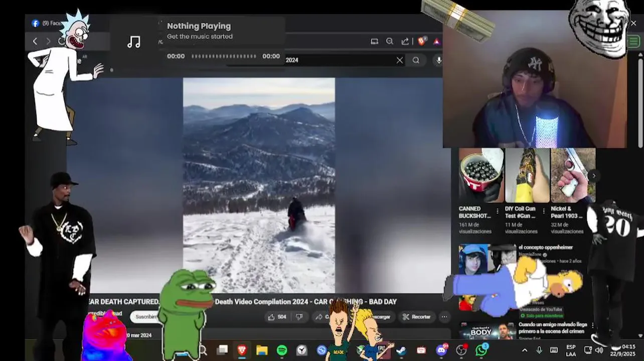
Task: Dislike the video with thumbs down
Action: point(299,317)
